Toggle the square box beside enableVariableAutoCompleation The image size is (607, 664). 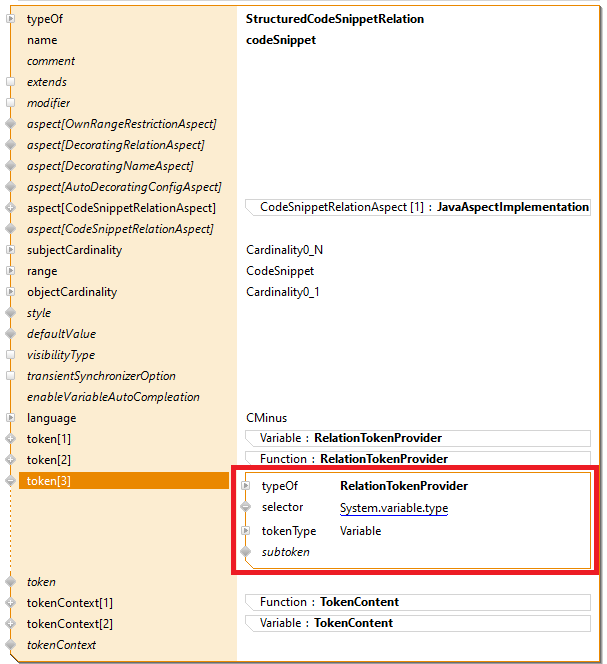coord(11,397)
